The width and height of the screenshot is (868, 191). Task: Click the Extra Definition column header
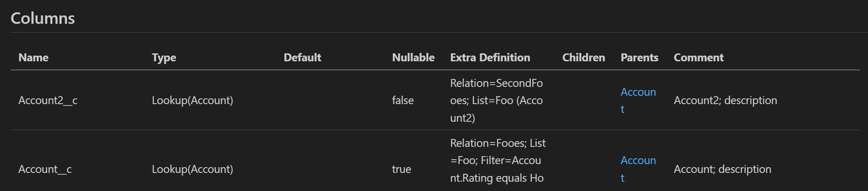pos(490,57)
